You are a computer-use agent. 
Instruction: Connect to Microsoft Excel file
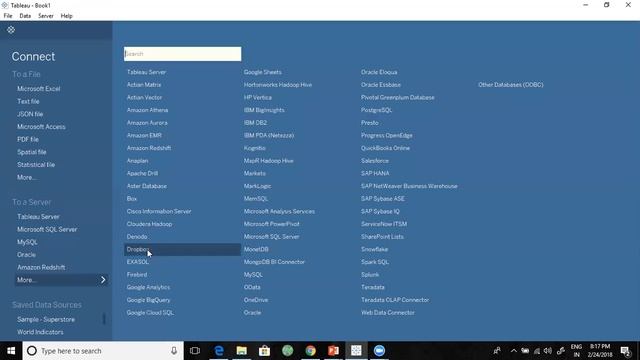point(39,89)
